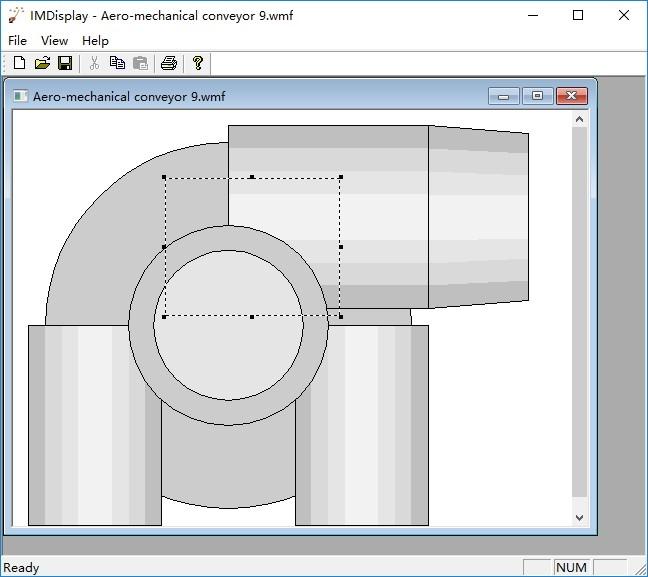
Task: Close the Aero-mechanical conveyor 9.wmf child window
Action: [x=572, y=96]
